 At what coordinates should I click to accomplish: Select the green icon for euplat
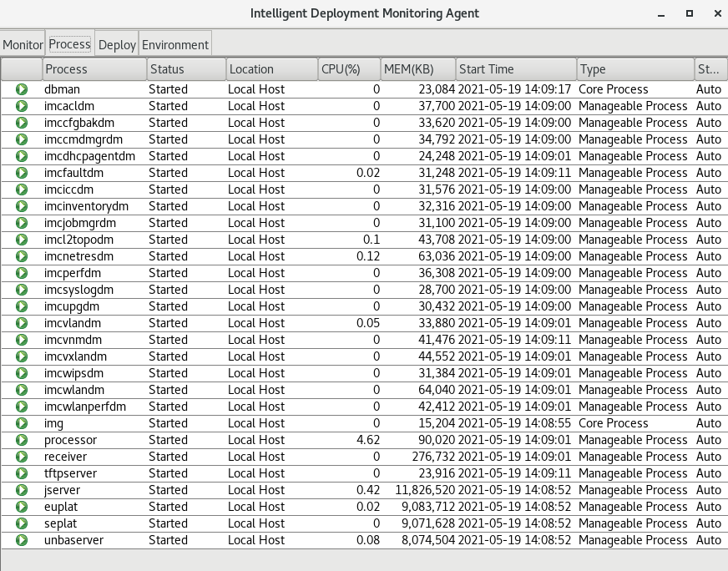tap(22, 507)
